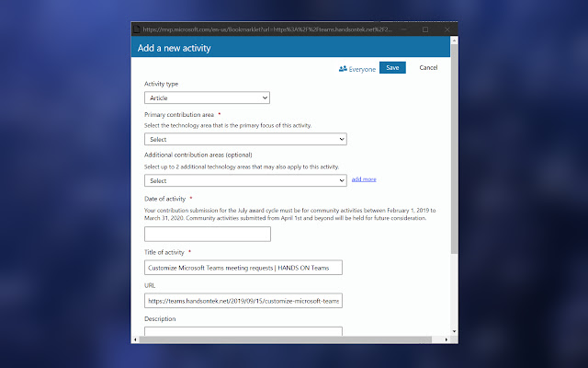This screenshot has width=588, height=368.
Task: Click the add more link
Action: pyautogui.click(x=364, y=179)
